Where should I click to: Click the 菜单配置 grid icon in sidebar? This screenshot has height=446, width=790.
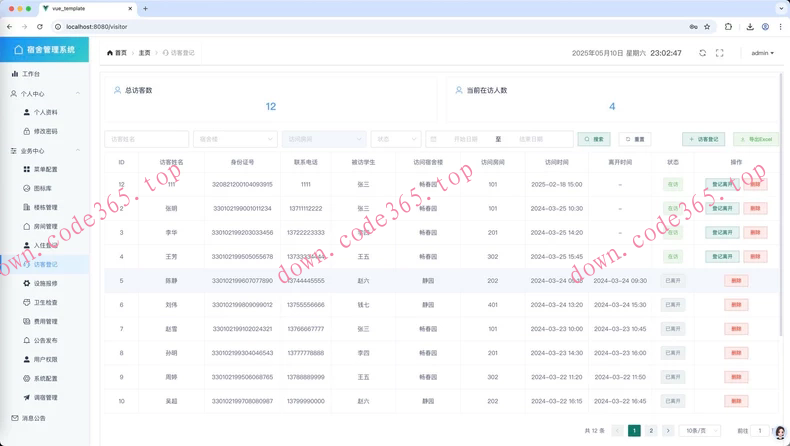(27, 169)
